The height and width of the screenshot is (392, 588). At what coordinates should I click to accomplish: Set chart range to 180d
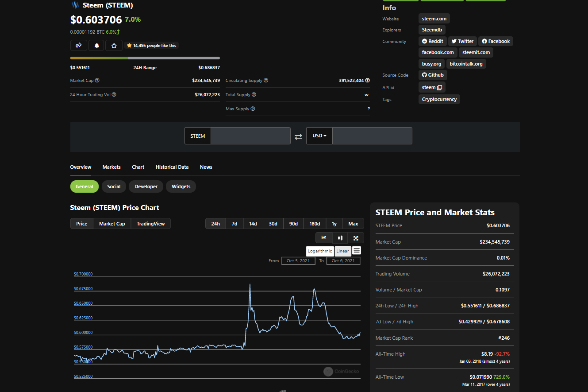click(x=315, y=224)
